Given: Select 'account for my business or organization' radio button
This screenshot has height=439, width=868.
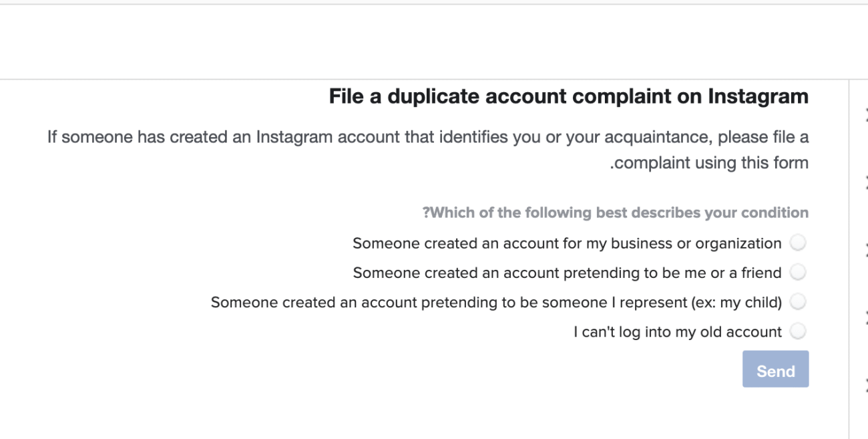Looking at the screenshot, I should click(x=797, y=243).
